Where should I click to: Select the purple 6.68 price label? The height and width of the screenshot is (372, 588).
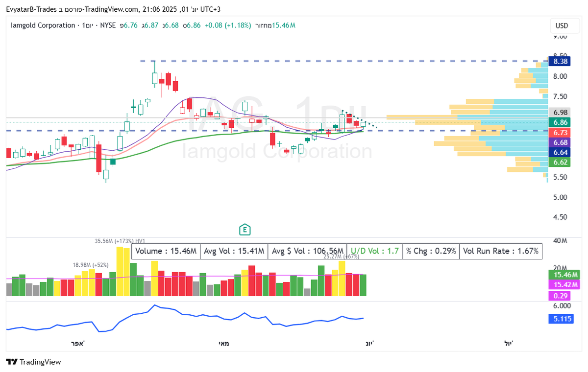pos(560,142)
